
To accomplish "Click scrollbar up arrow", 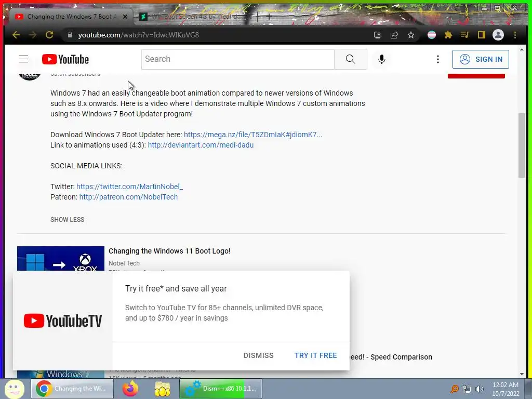I will click(x=522, y=49).
